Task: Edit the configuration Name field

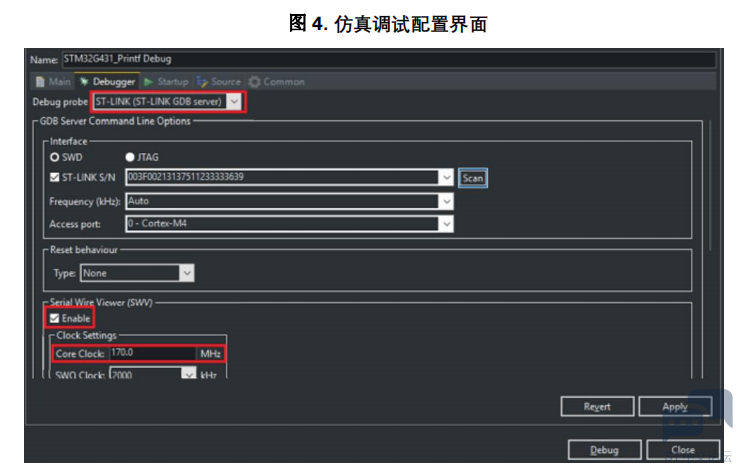Action: point(389,59)
